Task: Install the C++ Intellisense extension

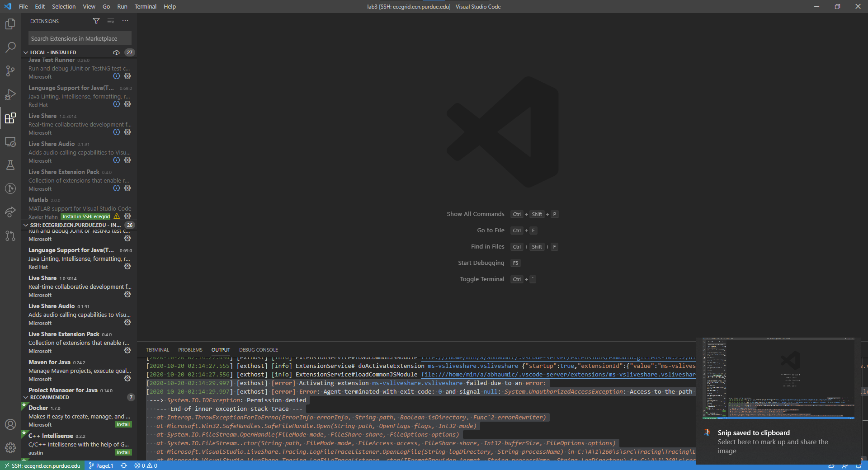Action: point(123,453)
